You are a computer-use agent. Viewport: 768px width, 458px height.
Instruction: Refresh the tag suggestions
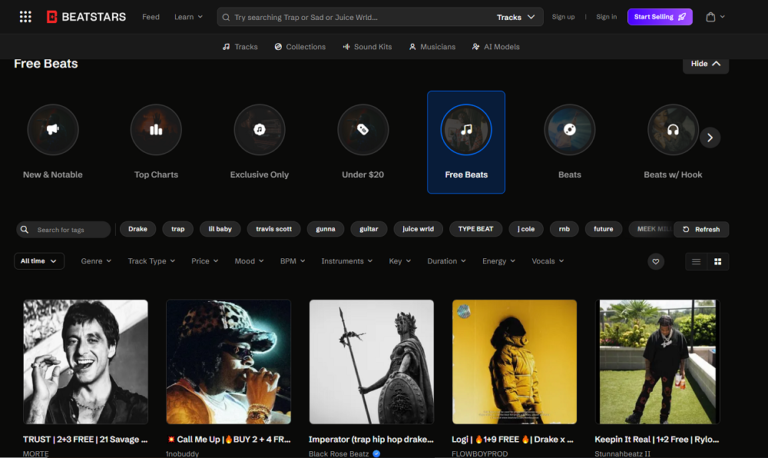coord(701,229)
